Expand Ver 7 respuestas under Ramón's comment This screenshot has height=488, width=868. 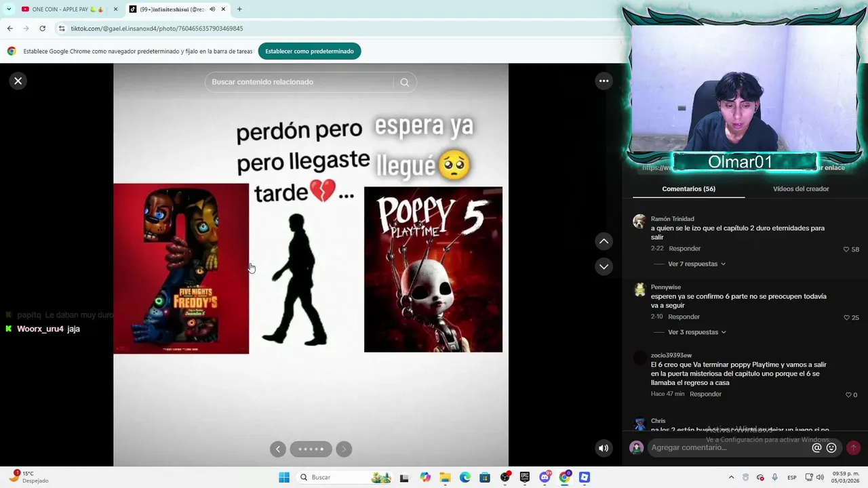[696, 264]
